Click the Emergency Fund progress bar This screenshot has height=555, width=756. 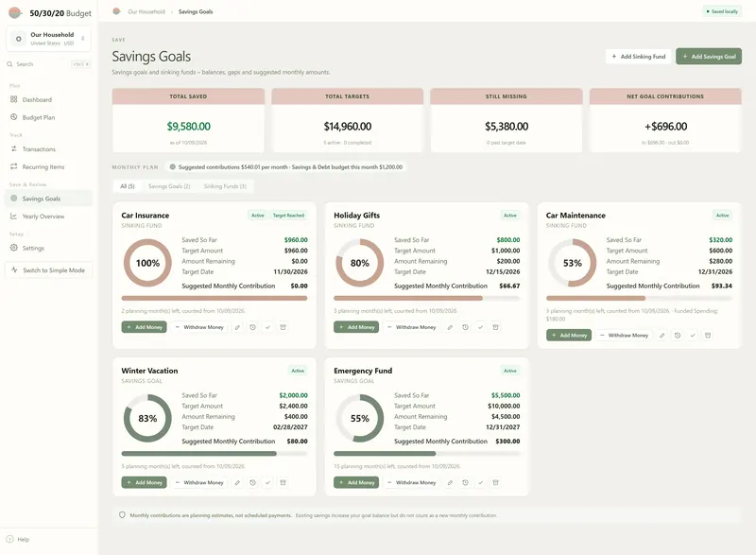pyautogui.click(x=427, y=454)
